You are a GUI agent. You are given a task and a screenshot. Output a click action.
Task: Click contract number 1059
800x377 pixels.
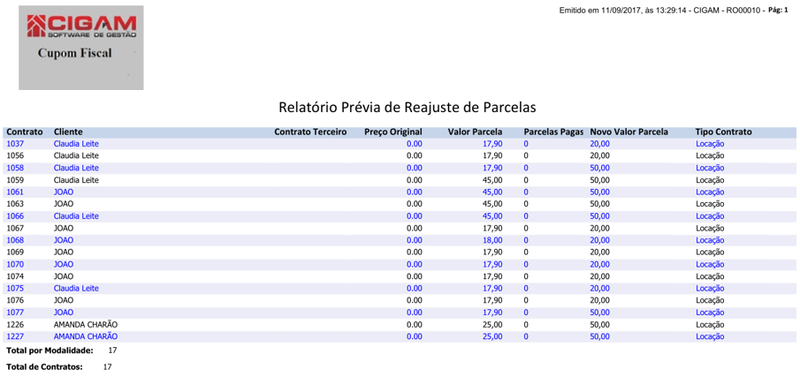(x=15, y=180)
